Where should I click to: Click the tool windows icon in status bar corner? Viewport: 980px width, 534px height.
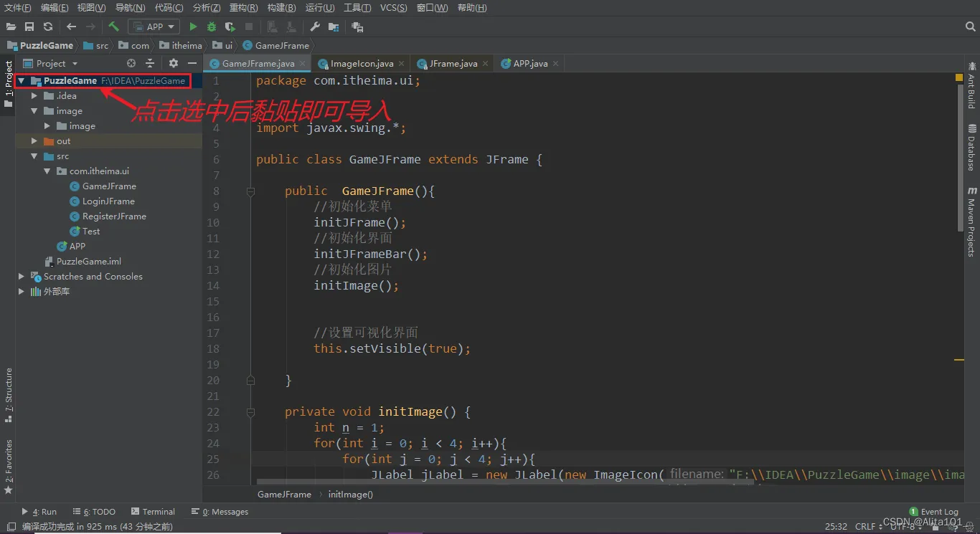tap(11, 527)
